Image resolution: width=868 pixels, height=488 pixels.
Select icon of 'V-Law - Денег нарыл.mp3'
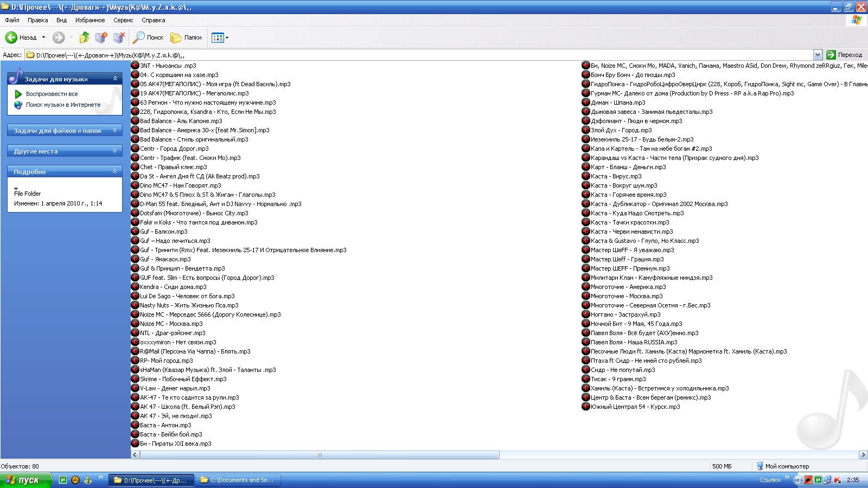point(135,388)
